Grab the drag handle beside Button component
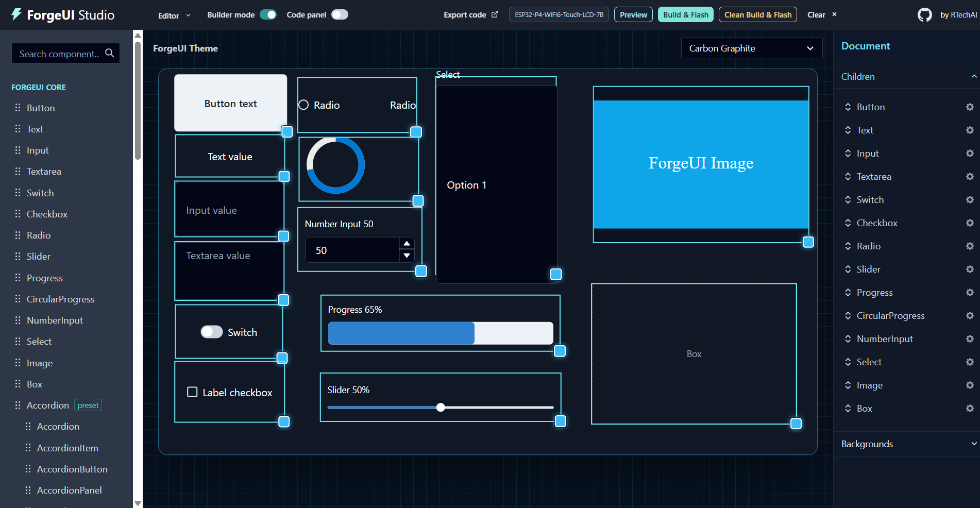The width and height of the screenshot is (980, 508). pyautogui.click(x=18, y=108)
